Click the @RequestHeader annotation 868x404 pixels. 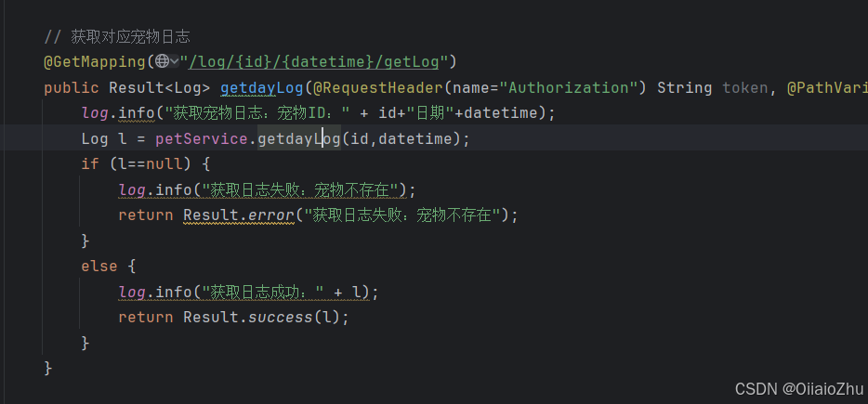[378, 87]
